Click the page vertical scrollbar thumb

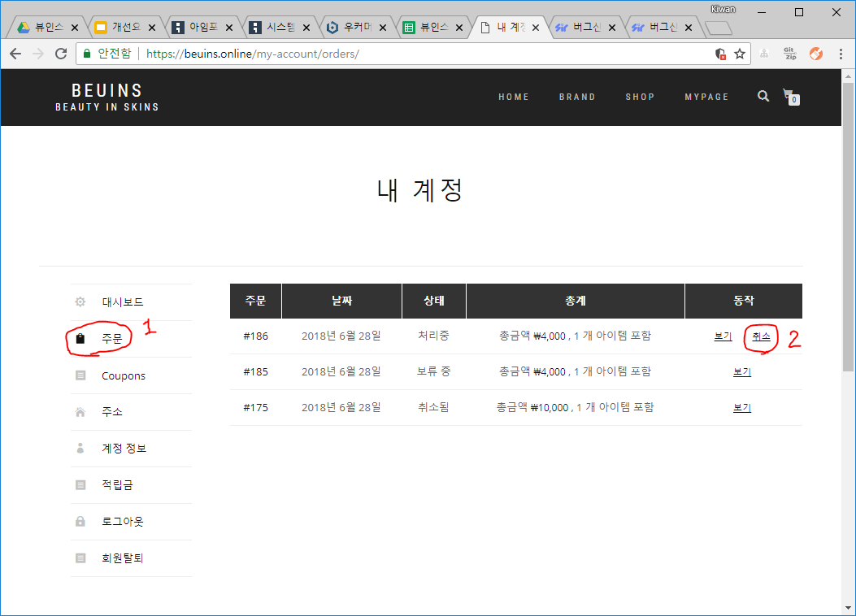coord(849,227)
